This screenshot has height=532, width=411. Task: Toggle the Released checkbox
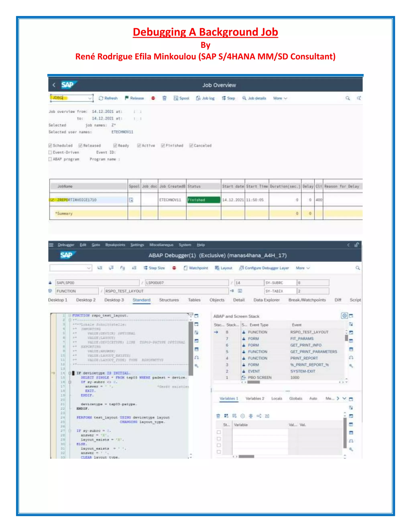point(80,145)
